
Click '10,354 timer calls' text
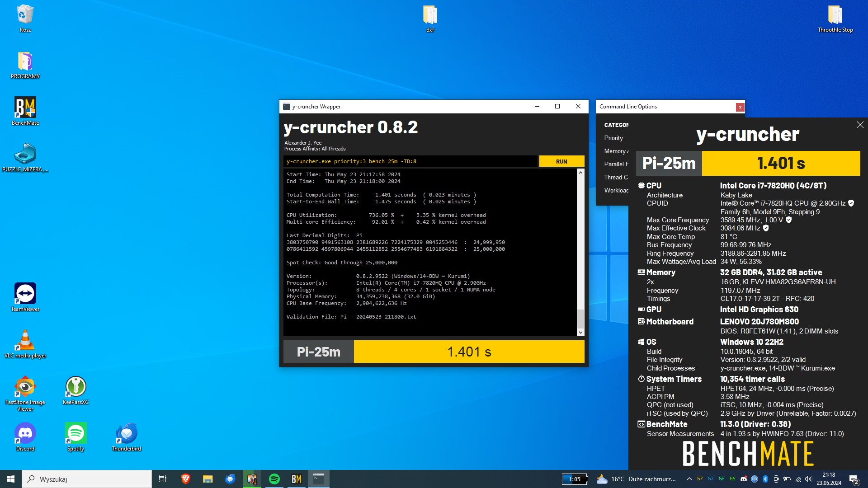click(752, 379)
